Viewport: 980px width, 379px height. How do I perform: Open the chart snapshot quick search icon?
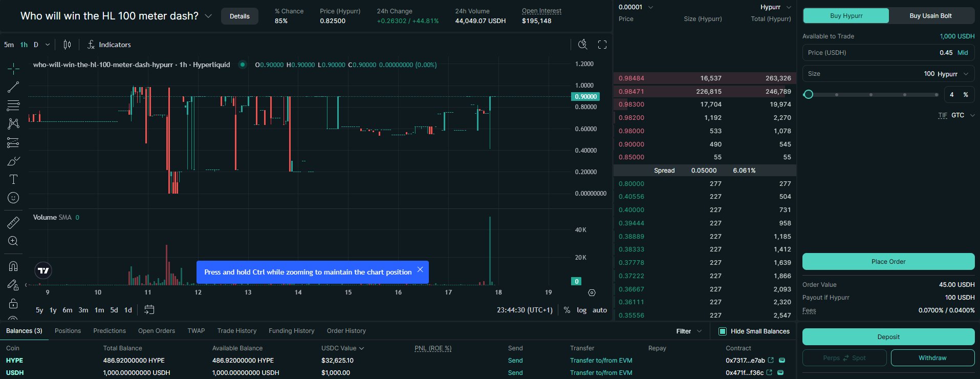click(x=582, y=45)
